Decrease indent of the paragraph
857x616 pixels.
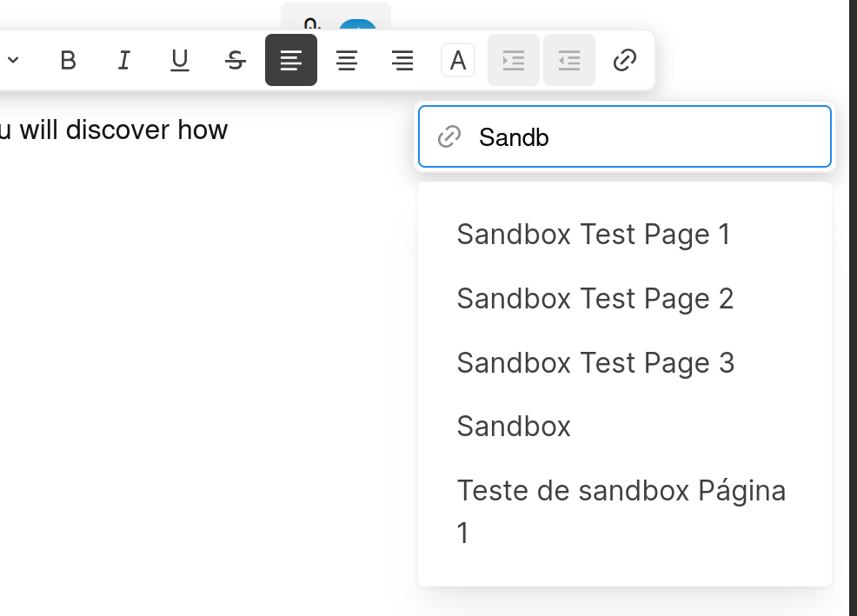[569, 60]
